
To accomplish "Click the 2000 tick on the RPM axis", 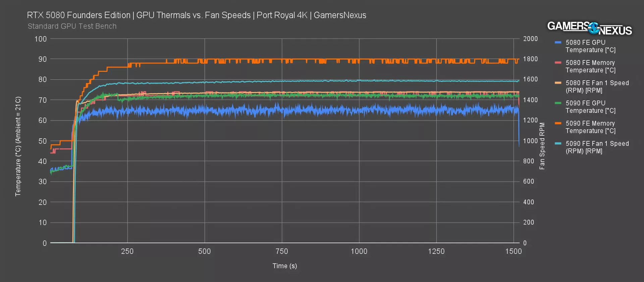I will tap(530, 39).
